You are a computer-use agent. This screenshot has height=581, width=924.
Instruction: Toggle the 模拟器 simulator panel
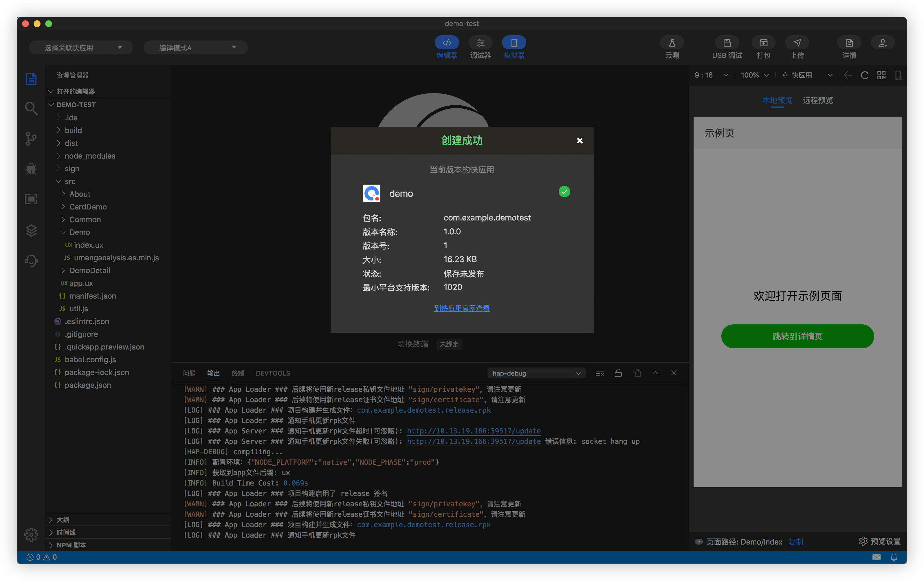[x=514, y=43]
